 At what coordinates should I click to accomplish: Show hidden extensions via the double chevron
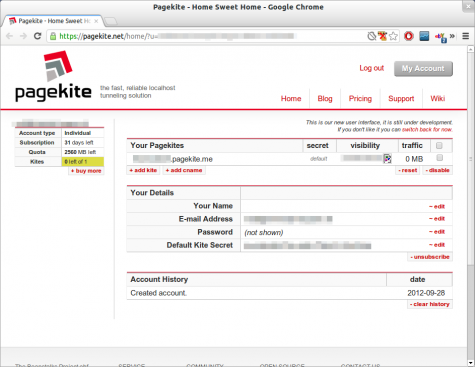452,36
